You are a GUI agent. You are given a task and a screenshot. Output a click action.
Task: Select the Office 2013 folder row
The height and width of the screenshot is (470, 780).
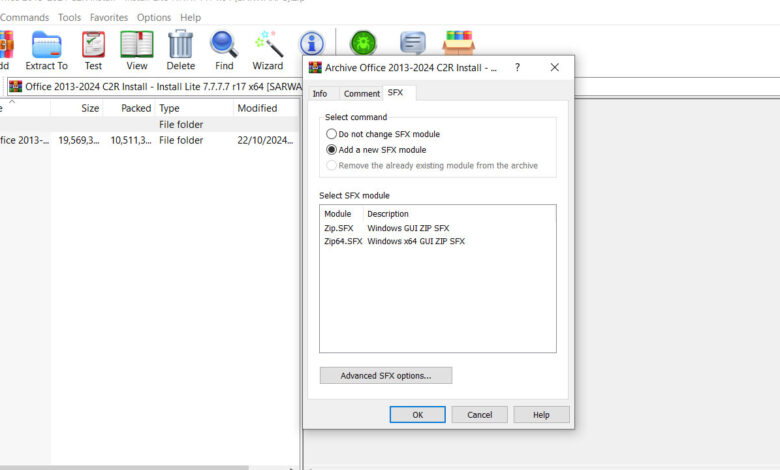149,140
